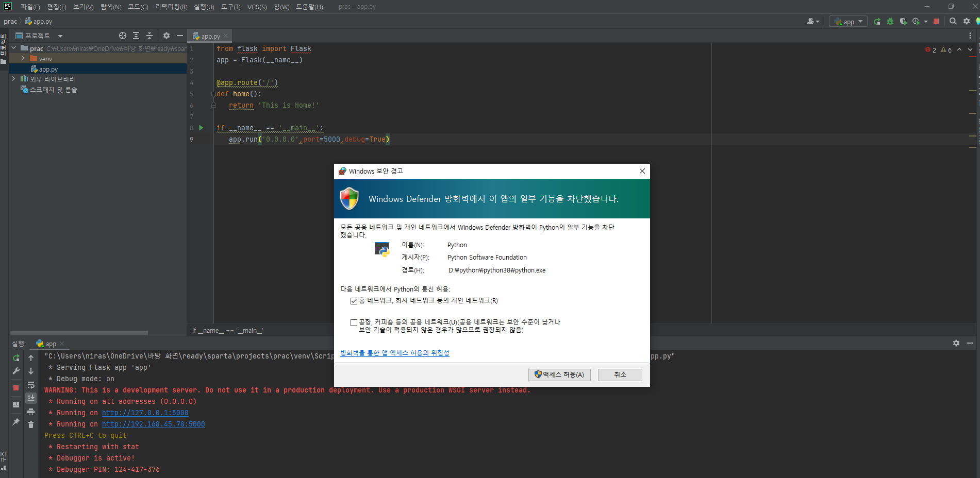The image size is (980, 478).
Task: Open 탐색(N) menu
Action: [x=111, y=7]
